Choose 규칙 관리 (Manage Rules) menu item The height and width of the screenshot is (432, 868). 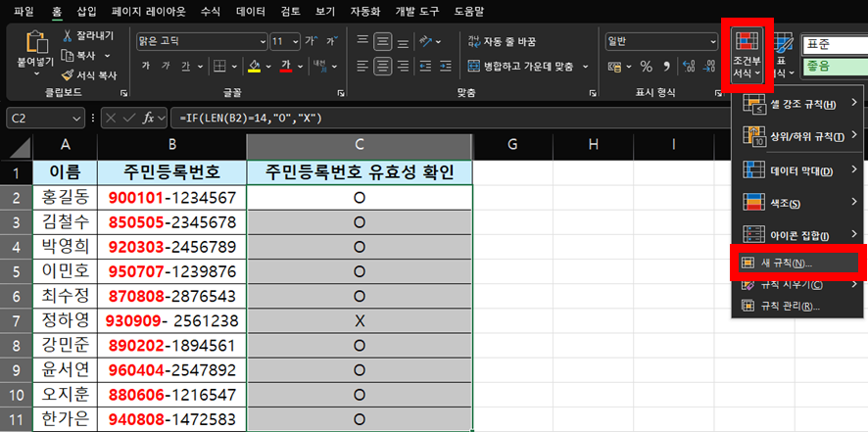tap(797, 307)
